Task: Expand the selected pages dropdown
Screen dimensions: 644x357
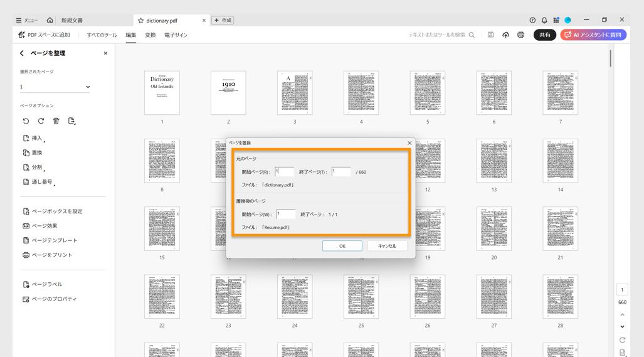Action: (x=55, y=87)
